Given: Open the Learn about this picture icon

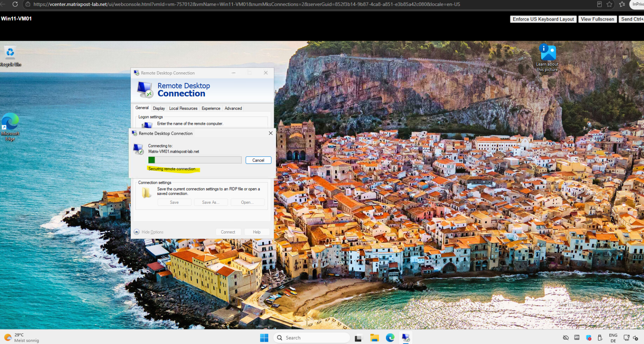Looking at the screenshot, I should 547,57.
